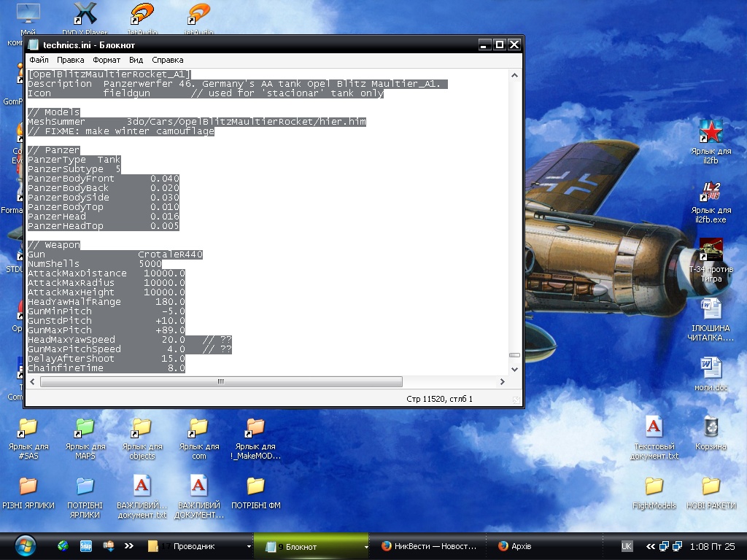Click the UK language indicator in tray

pyautogui.click(x=627, y=545)
